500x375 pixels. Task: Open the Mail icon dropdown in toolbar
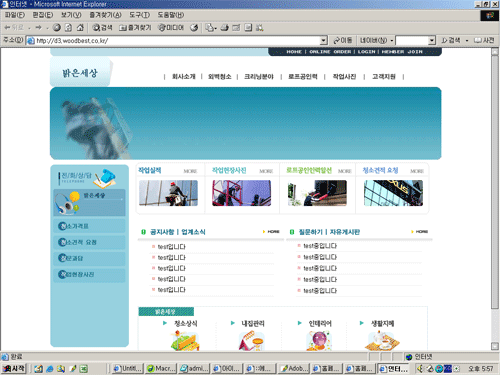coord(211,28)
